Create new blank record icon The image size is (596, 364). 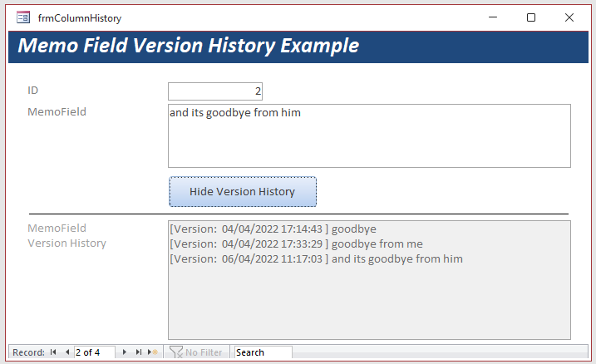click(x=153, y=352)
